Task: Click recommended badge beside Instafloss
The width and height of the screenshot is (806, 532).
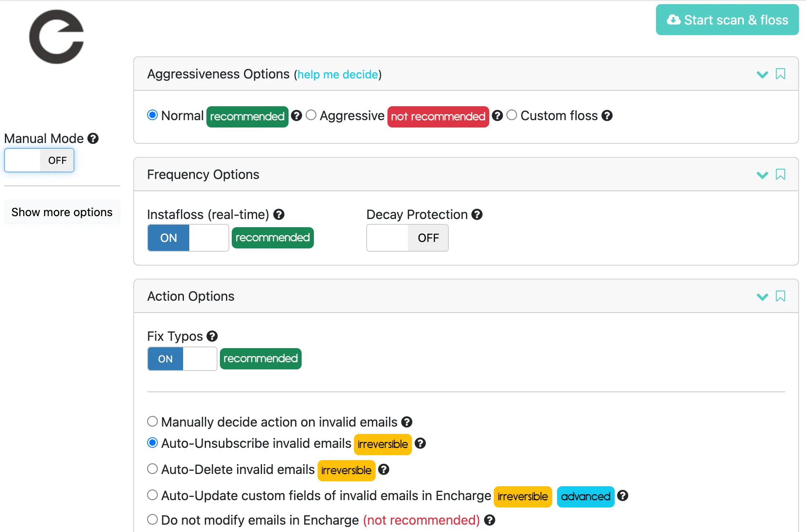Action: 273,238
